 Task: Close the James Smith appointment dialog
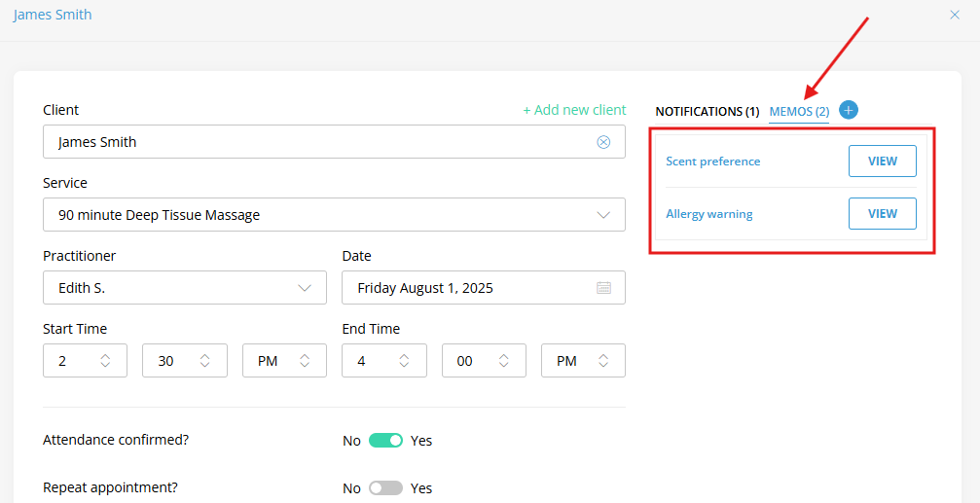pos(955,15)
